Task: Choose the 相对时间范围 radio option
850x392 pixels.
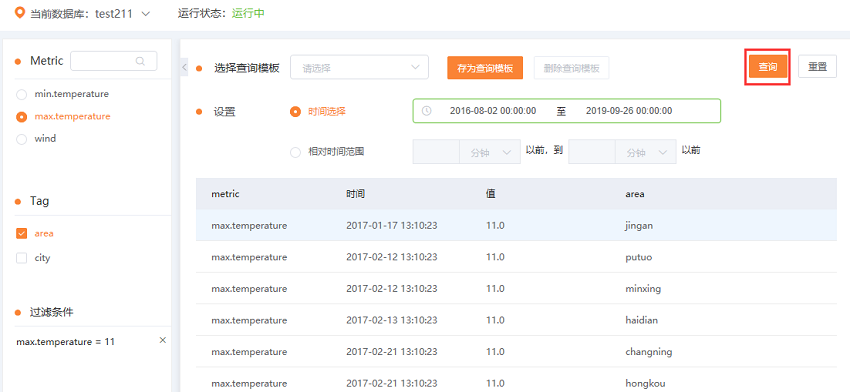Action: (295, 152)
